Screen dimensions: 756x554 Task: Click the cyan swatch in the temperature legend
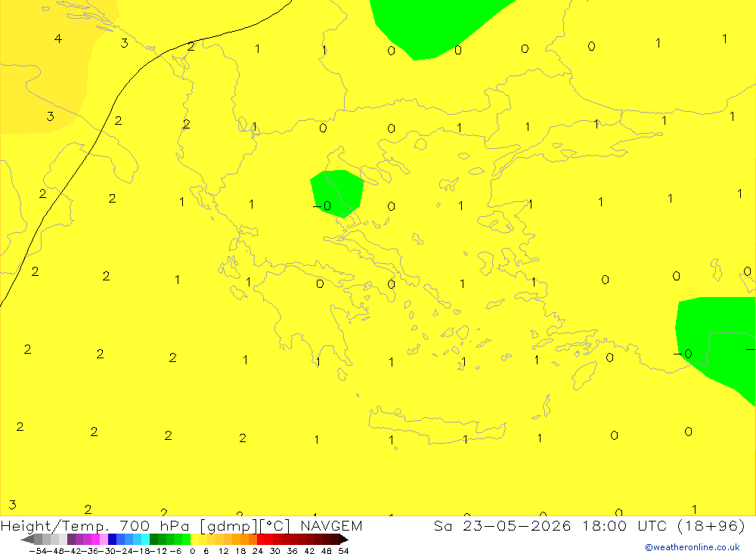pos(146,540)
